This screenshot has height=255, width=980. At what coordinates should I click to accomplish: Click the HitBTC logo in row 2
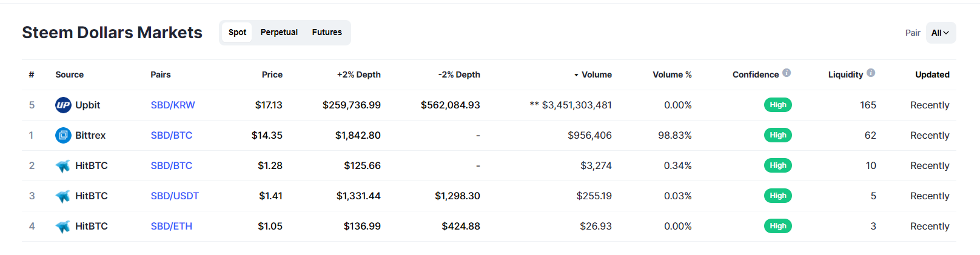(62, 166)
